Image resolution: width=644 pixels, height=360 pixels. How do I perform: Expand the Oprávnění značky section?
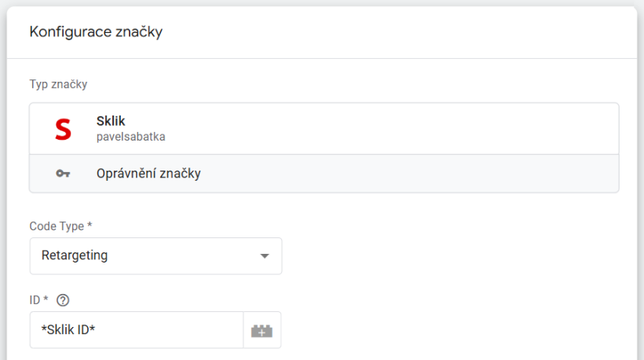(324, 174)
